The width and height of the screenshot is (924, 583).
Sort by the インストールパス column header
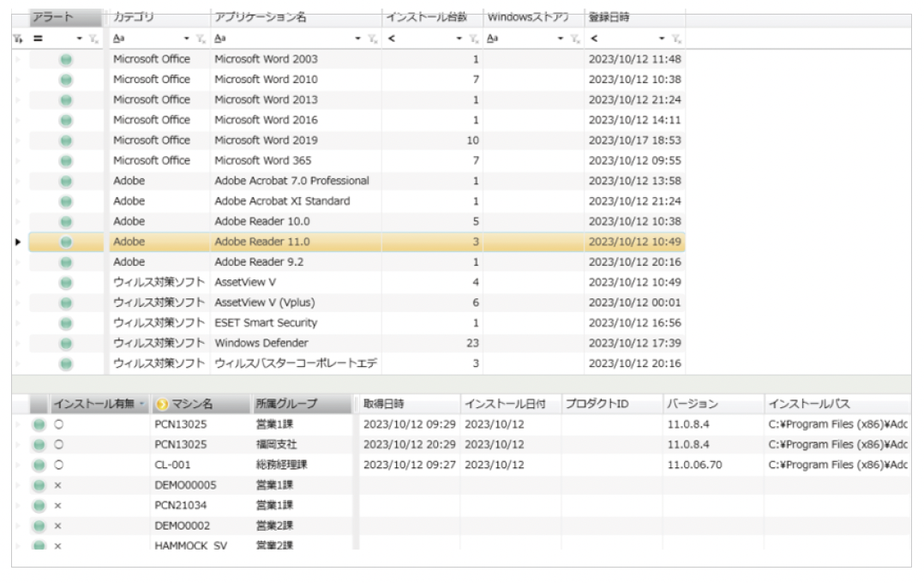pyautogui.click(x=837, y=405)
